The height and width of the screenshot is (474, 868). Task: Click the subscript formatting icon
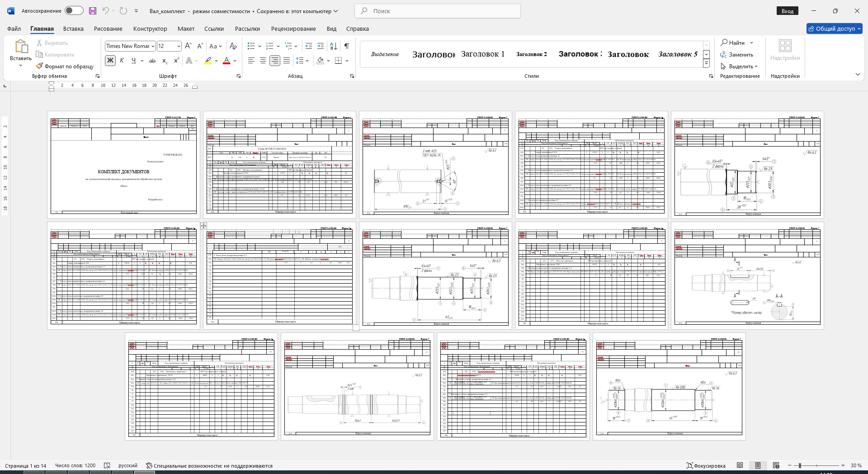coord(165,61)
